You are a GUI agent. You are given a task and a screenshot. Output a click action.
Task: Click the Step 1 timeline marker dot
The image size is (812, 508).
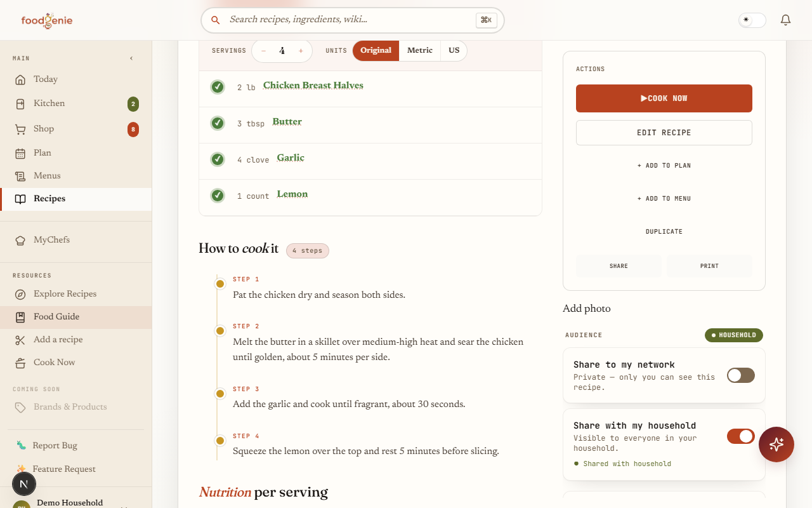tap(220, 284)
